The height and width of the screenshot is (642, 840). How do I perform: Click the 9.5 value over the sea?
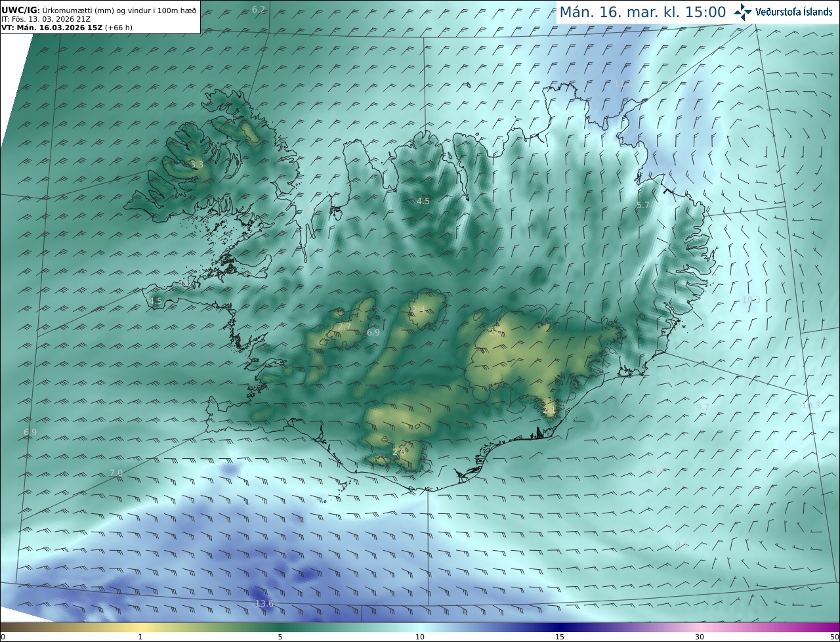pos(682,544)
